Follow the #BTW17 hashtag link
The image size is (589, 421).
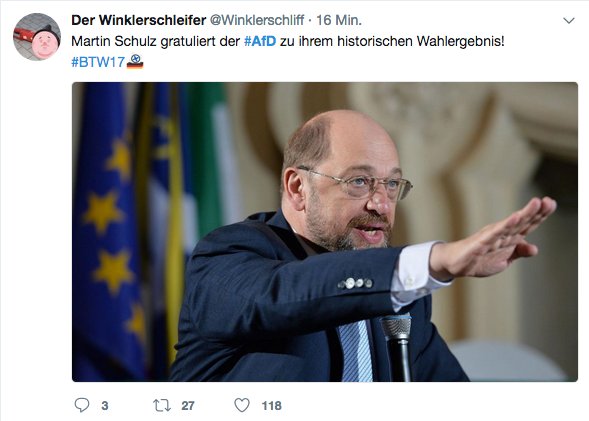click(x=98, y=62)
